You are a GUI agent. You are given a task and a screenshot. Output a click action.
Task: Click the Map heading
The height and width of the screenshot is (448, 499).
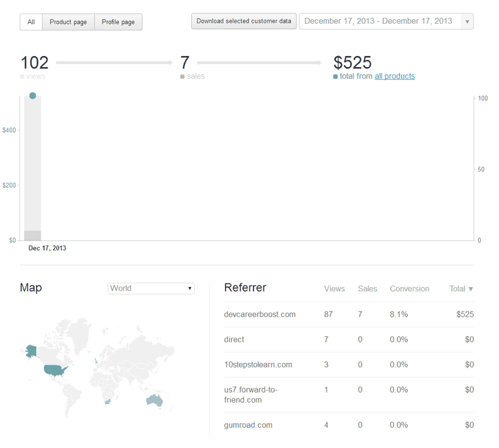coord(31,288)
